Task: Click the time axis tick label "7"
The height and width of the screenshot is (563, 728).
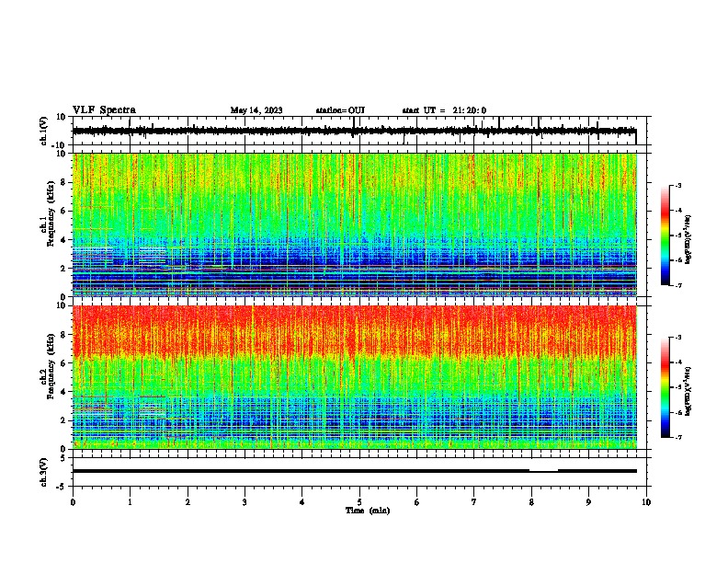Action: (474, 502)
